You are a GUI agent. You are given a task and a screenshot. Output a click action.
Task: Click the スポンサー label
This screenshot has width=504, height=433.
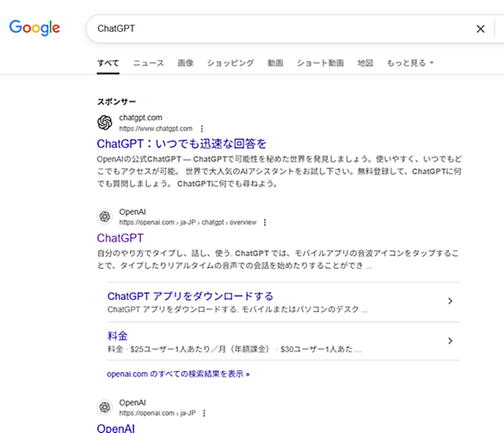[116, 101]
